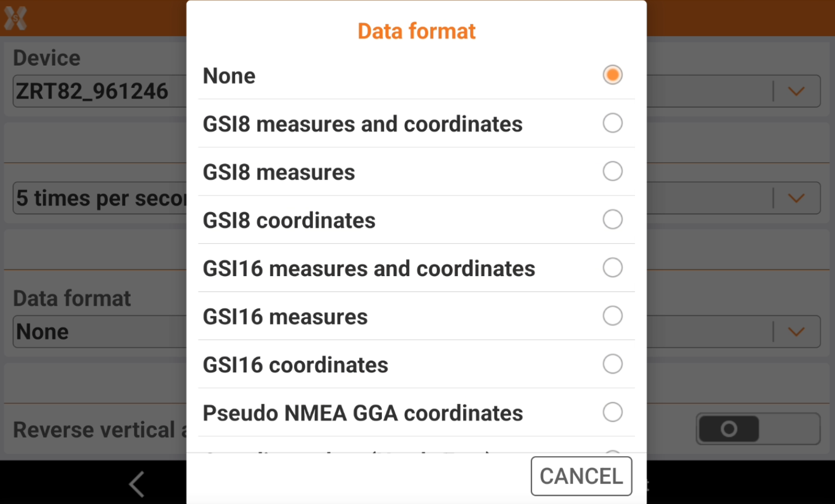Open the times per second dropdown arrow
Screen dimensions: 835x504
796,198
